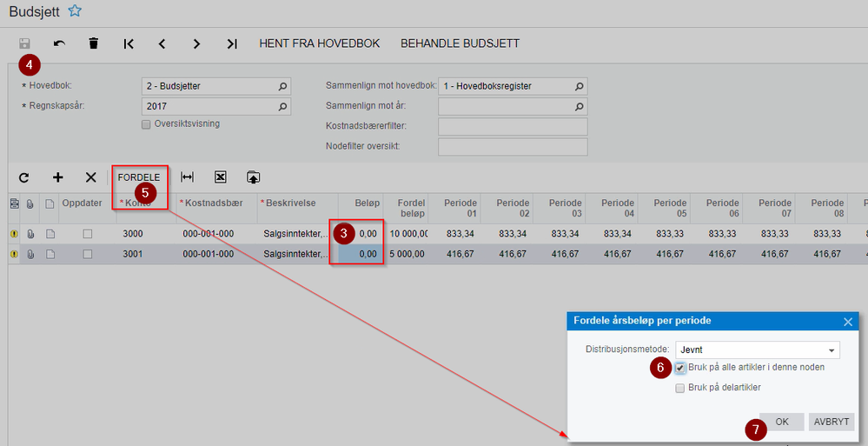
Task: Click the export to Excel icon
Action: [221, 177]
